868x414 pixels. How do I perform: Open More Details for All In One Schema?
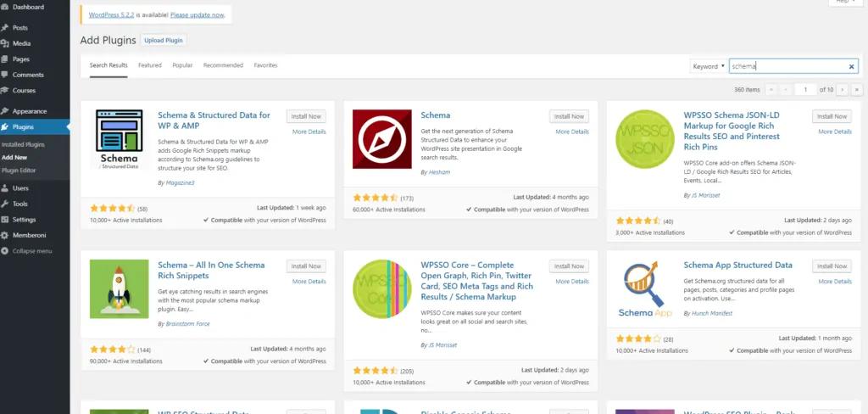(309, 282)
